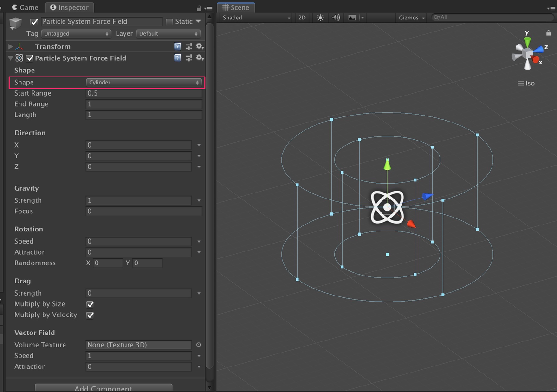Viewport: 557px width, 392px height.
Task: Click the Volume Texture None field
Action: point(139,345)
